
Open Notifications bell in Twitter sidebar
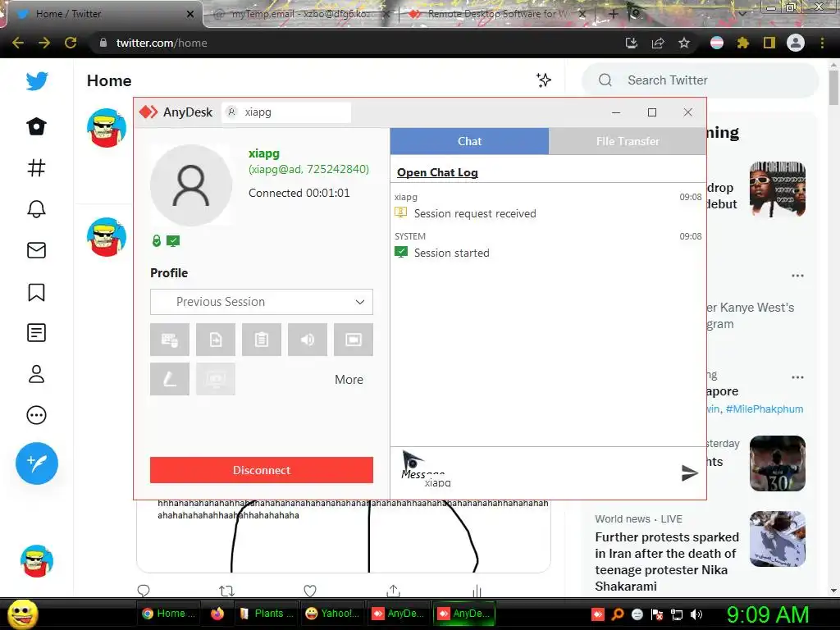[36, 209]
